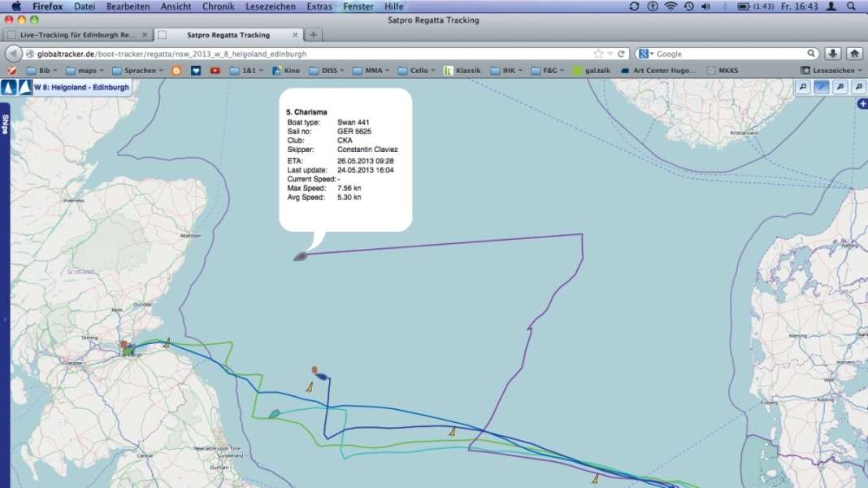Open the Art Center Hugo bookmark
Image resolution: width=868 pixels, height=488 pixels.
(658, 70)
